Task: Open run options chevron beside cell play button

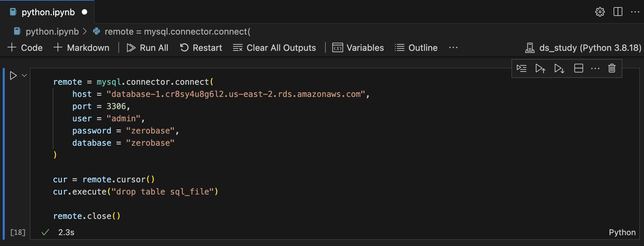Action: [x=24, y=76]
